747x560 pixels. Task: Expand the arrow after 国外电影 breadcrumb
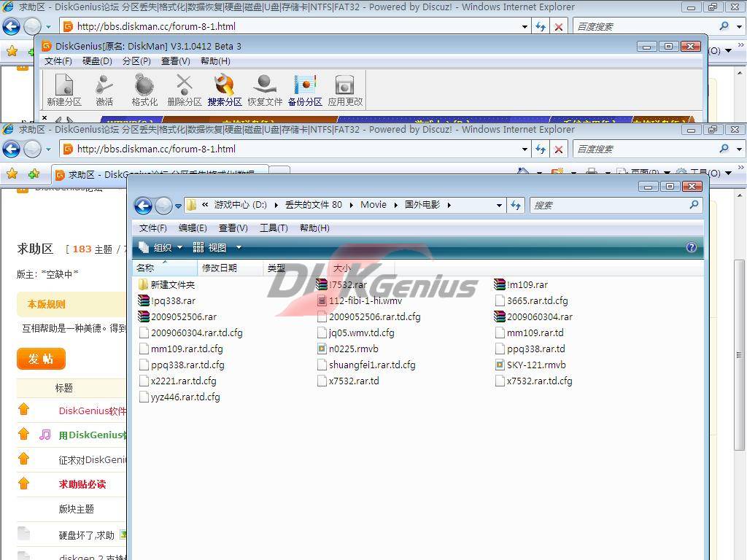(449, 205)
